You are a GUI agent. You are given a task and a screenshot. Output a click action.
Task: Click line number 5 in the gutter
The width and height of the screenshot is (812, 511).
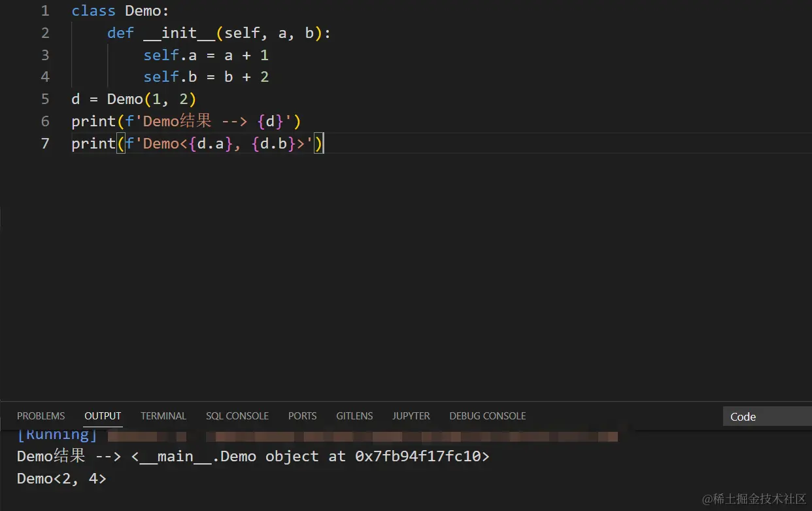(44, 99)
